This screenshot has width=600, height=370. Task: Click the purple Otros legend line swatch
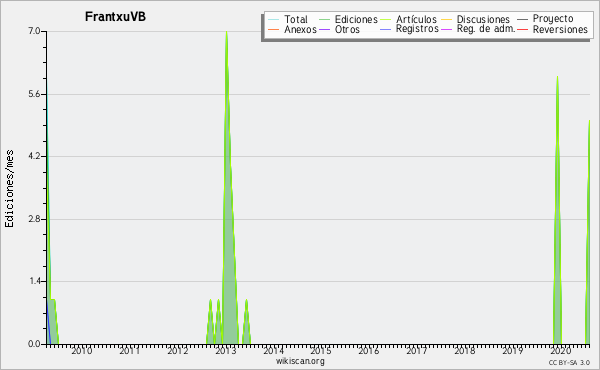click(324, 29)
